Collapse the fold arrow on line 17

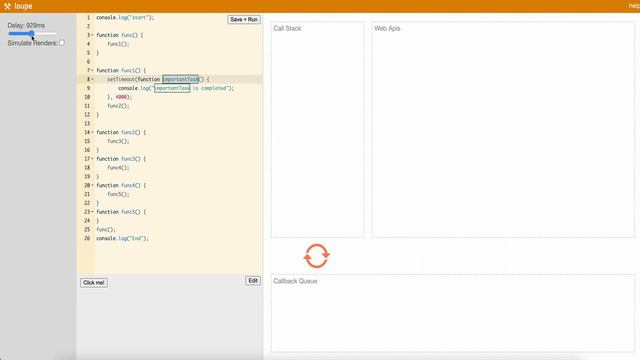click(x=92, y=159)
